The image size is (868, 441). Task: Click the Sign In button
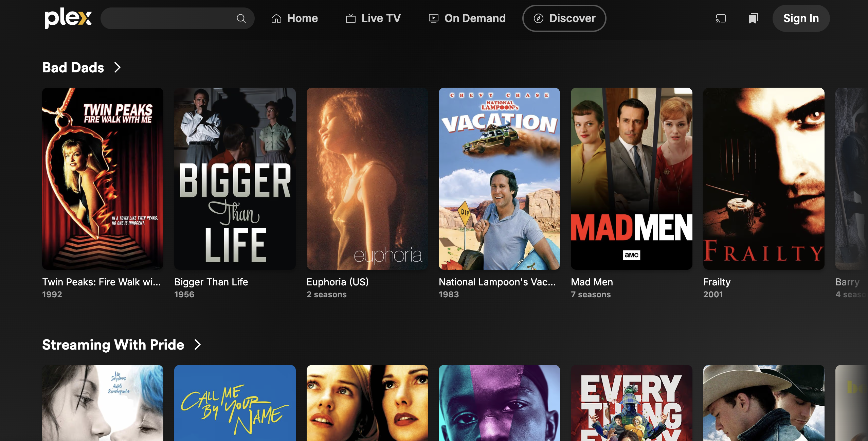pyautogui.click(x=801, y=18)
